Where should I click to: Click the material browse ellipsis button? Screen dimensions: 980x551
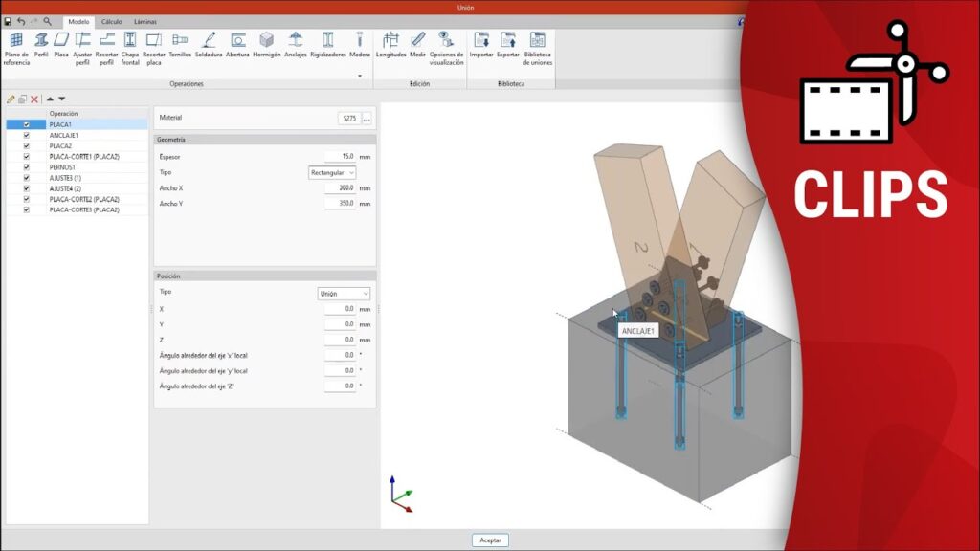click(367, 119)
